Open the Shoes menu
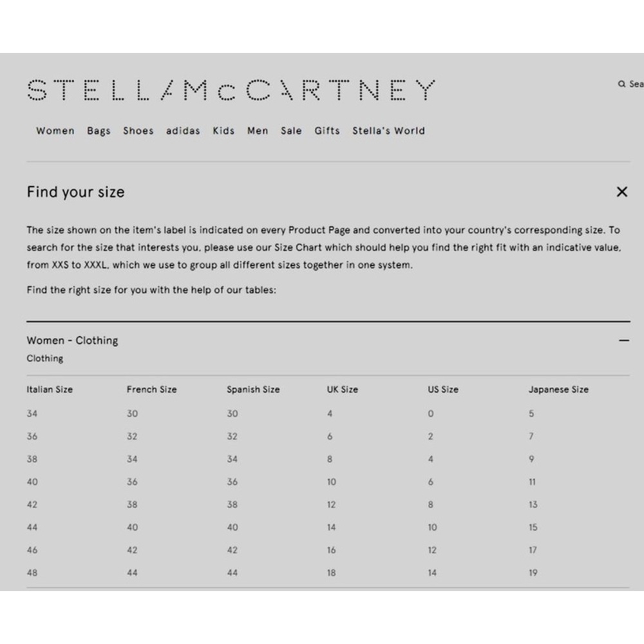The image size is (644, 644). point(138,131)
